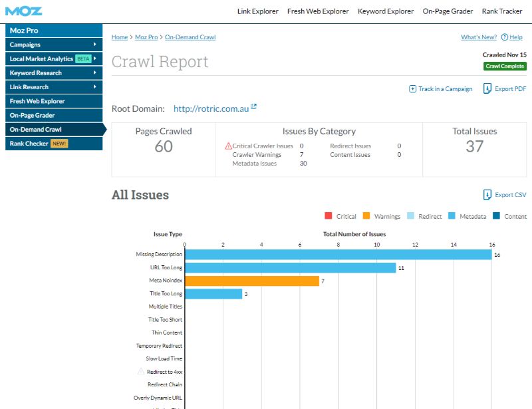Select On-Page Grader in the sidebar
Screen dimensions: 532x409
point(54,116)
